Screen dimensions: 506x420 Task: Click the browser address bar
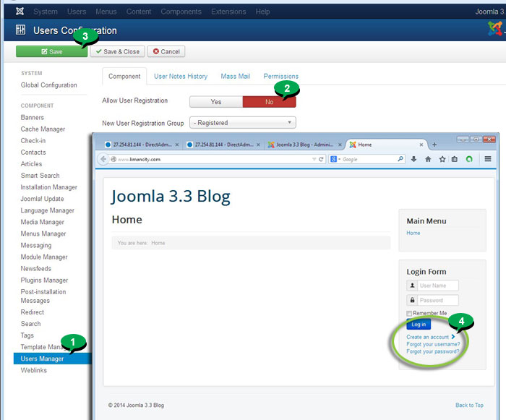tap(213, 159)
